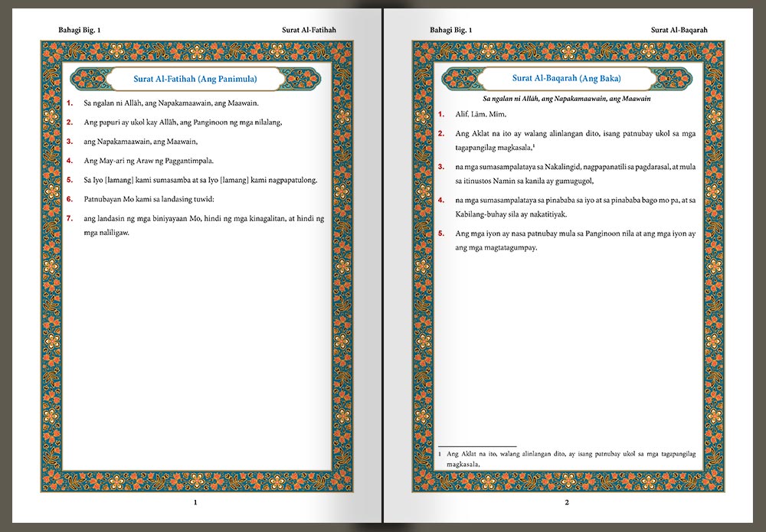This screenshot has height=532, width=766.
Task: Click red verse number 5 on Al-Baqarah page
Action: pyautogui.click(x=441, y=233)
